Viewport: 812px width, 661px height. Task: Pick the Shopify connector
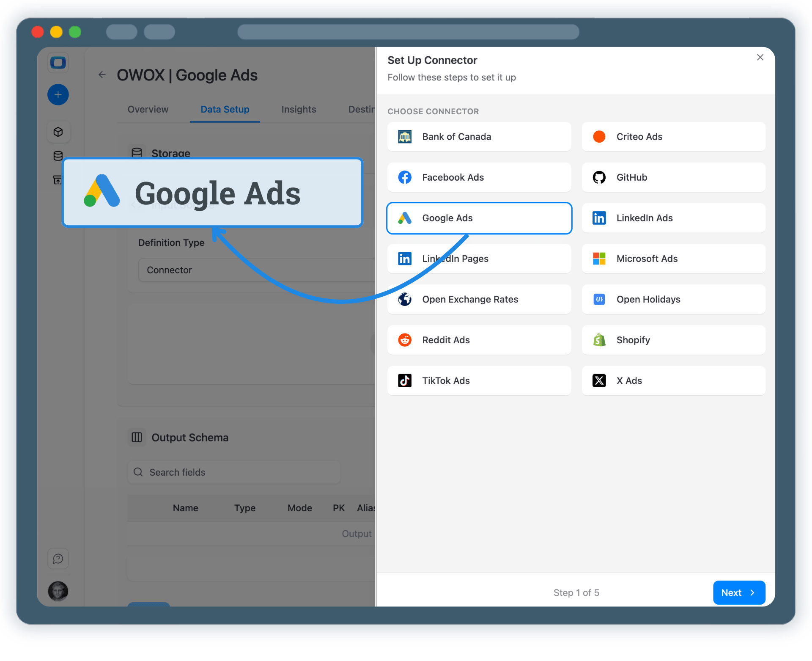pyautogui.click(x=673, y=340)
